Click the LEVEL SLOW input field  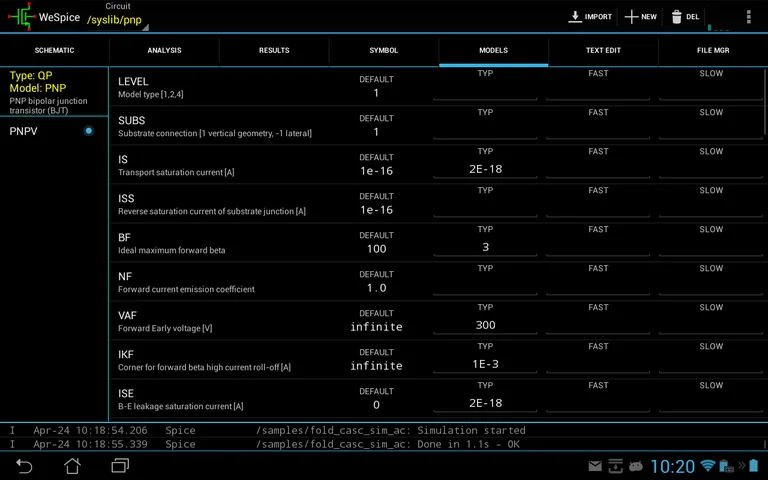(x=711, y=90)
